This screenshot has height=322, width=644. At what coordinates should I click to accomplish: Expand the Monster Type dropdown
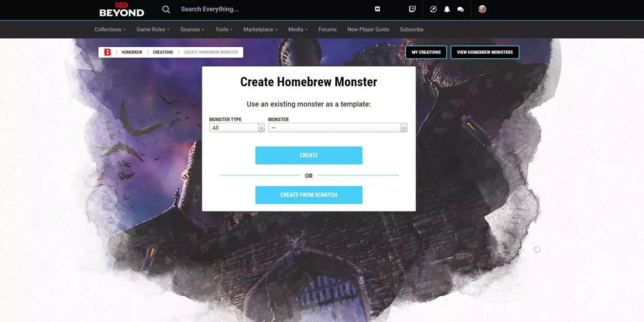pos(237,128)
